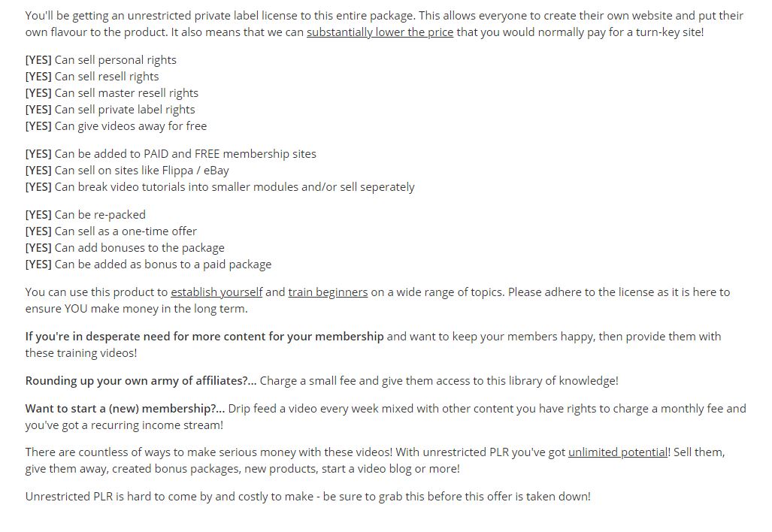Image resolution: width=772 pixels, height=532 pixels.
Task: Click the "Can sell personal rights" line
Action: tap(101, 60)
